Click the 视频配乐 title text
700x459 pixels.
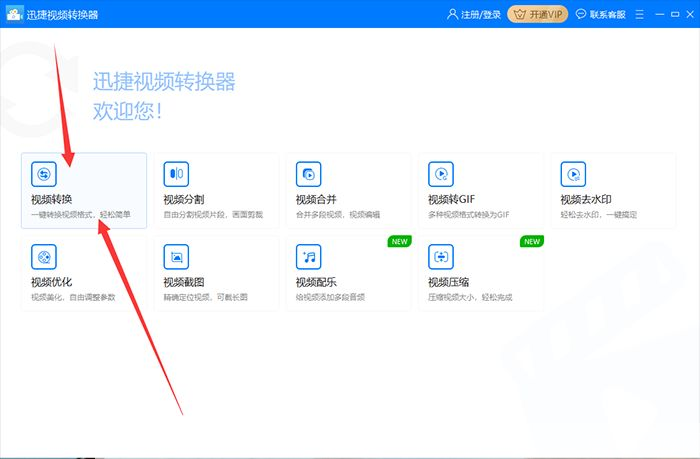tap(316, 282)
